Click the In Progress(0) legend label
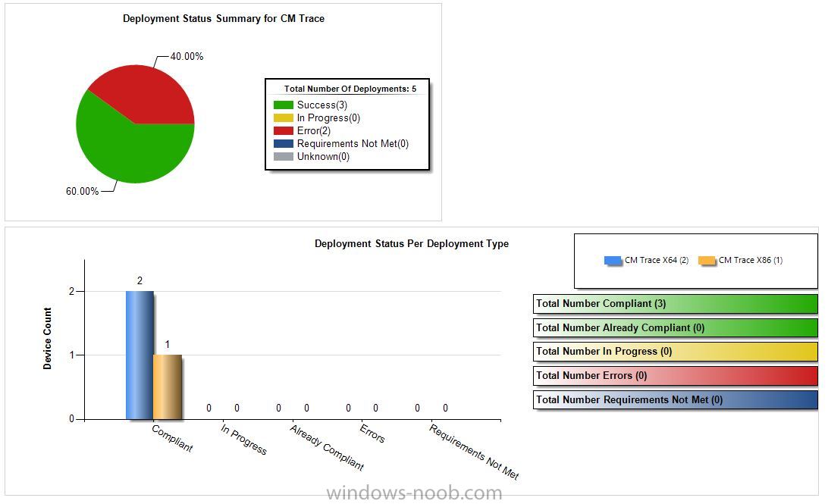This screenshot has height=504, width=828. [x=328, y=117]
